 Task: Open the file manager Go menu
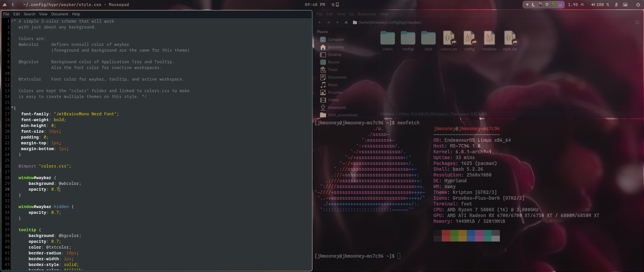point(351,14)
